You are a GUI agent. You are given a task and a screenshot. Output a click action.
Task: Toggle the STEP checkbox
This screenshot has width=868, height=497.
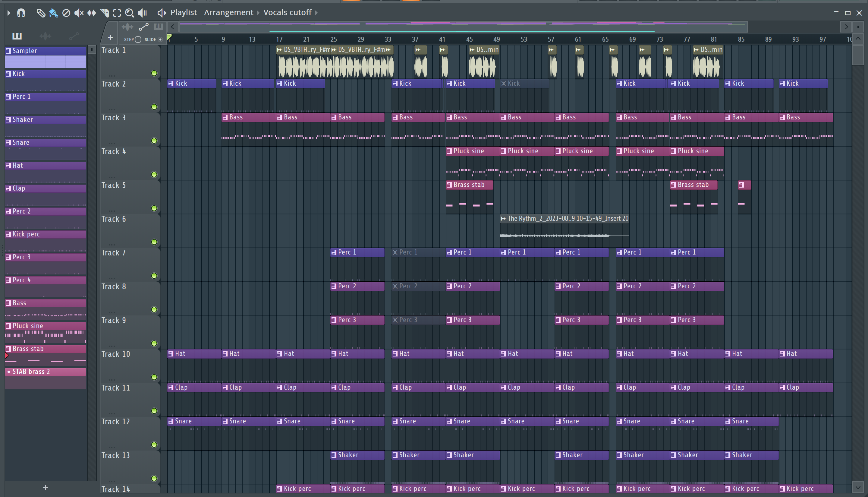click(x=138, y=40)
